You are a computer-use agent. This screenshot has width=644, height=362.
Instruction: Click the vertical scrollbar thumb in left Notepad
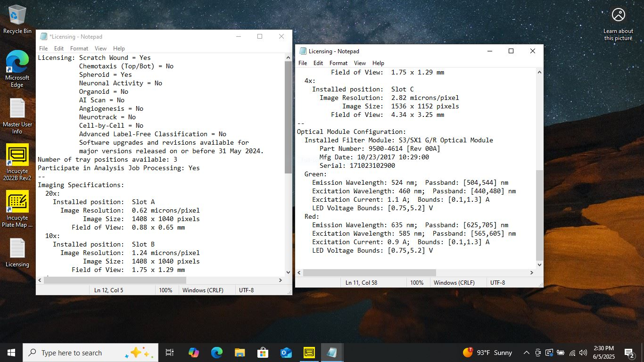[288, 117]
